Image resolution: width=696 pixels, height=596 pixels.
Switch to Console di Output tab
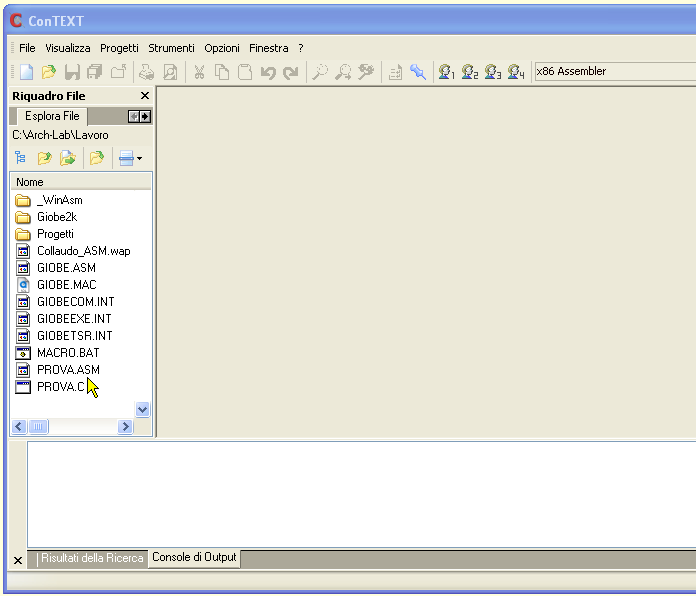pos(194,557)
